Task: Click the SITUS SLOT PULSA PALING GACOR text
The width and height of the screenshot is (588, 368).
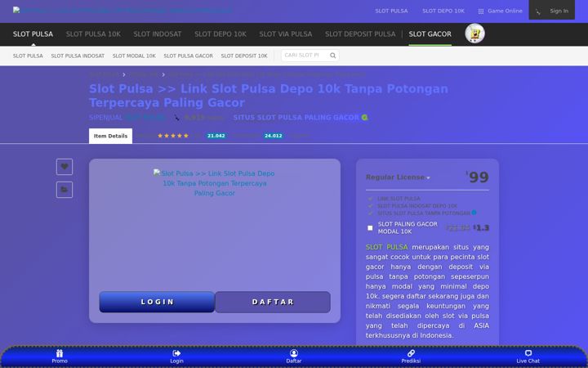Action: coord(296,118)
